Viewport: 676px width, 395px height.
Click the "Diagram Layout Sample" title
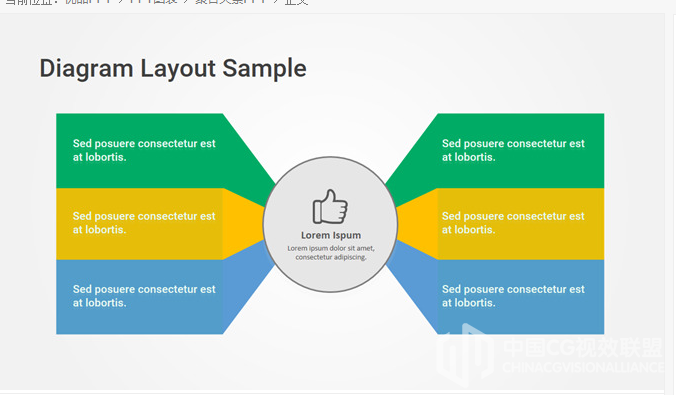(x=173, y=69)
